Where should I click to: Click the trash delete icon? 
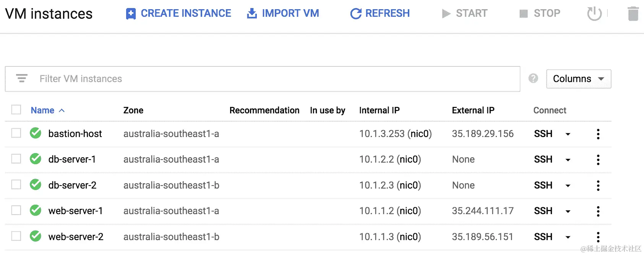pos(633,14)
